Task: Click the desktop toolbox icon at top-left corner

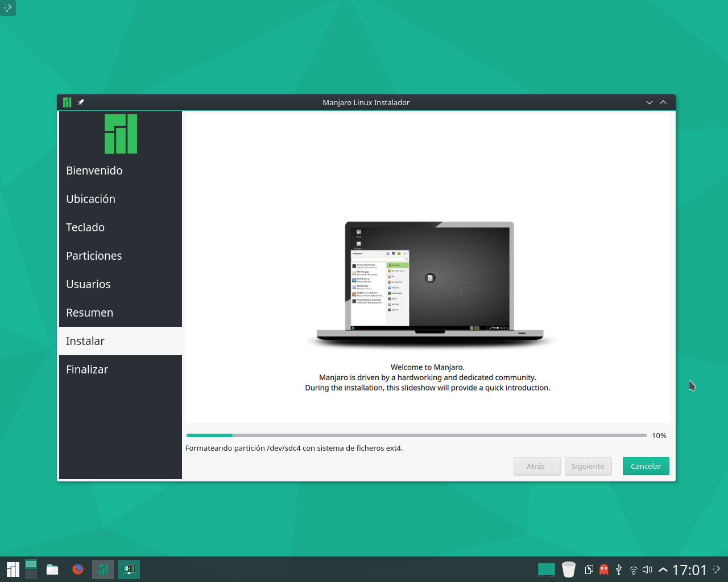Action: click(x=8, y=8)
